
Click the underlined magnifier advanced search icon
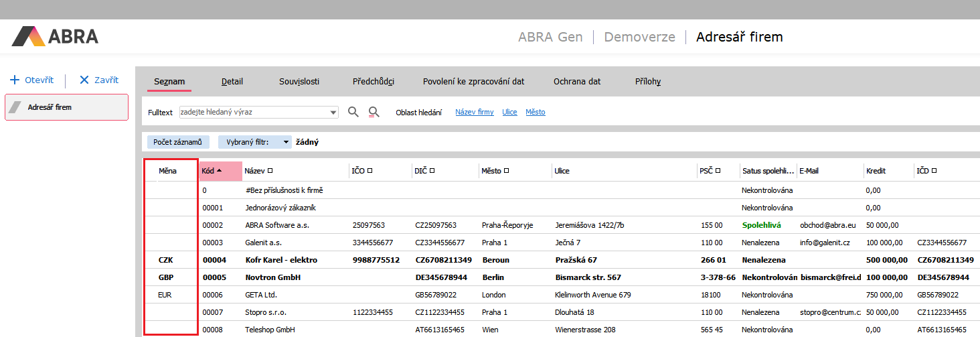point(374,112)
